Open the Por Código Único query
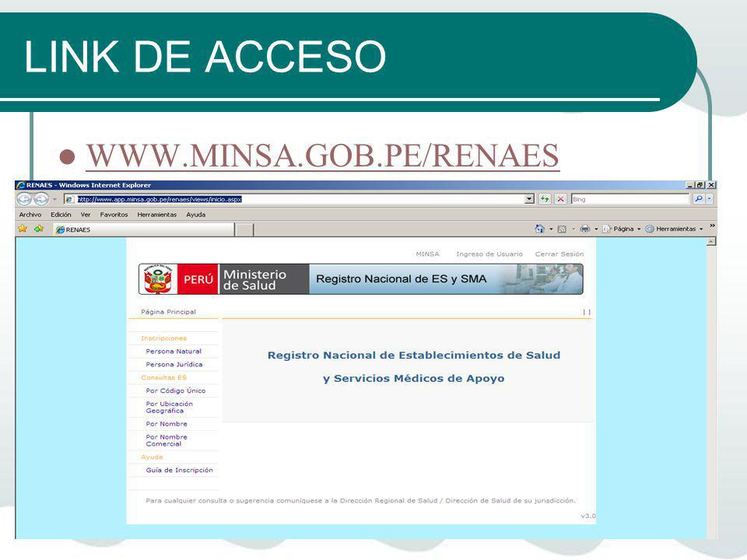Image resolution: width=747 pixels, height=560 pixels. click(175, 390)
